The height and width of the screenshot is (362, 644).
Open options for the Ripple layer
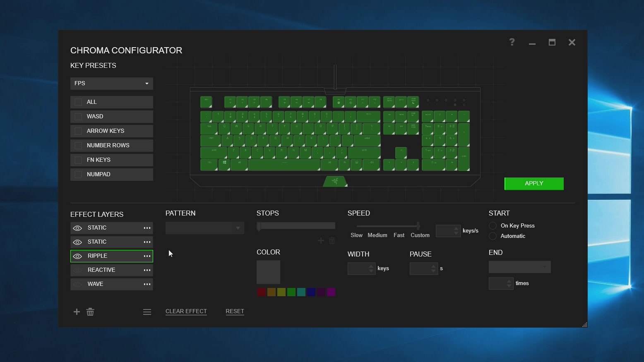pyautogui.click(x=147, y=256)
